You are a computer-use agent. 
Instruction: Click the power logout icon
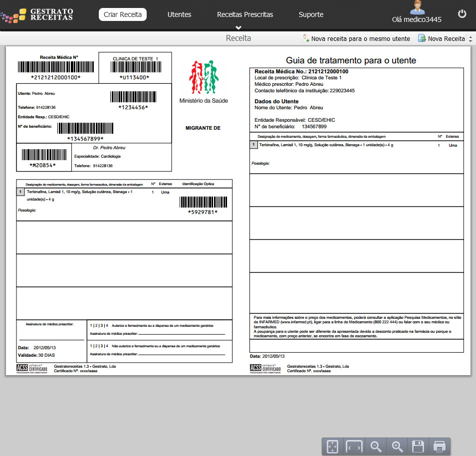pyautogui.click(x=462, y=14)
